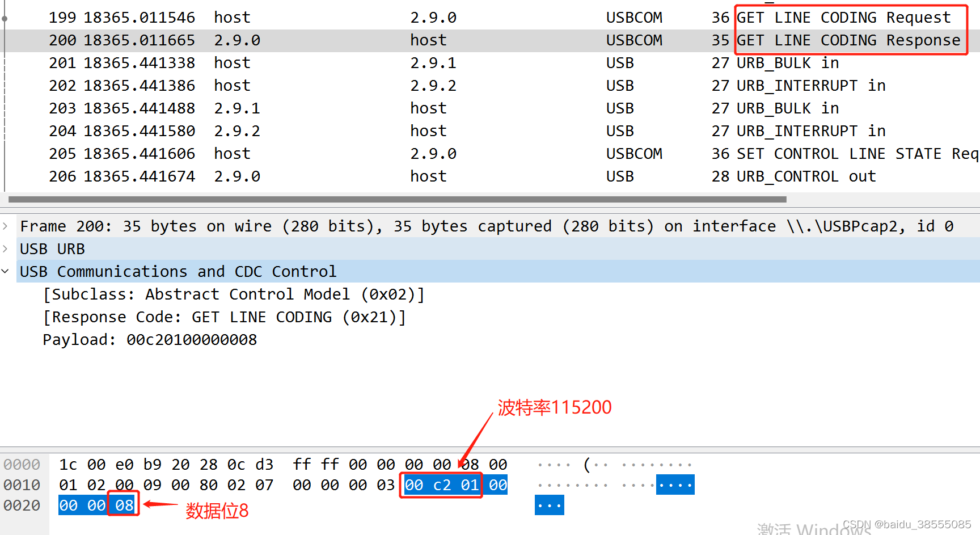Expand the USB URB tree node
The height and width of the screenshot is (535, 980).
(5, 248)
